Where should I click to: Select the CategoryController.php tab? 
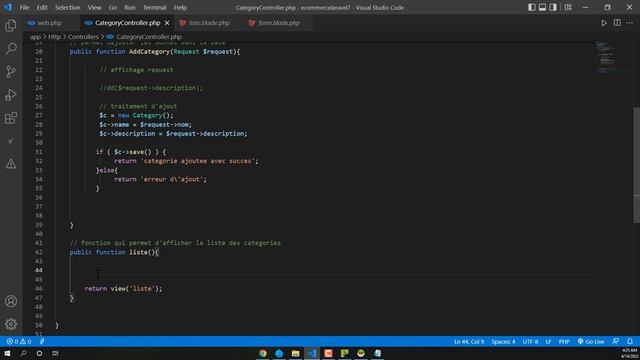127,23
